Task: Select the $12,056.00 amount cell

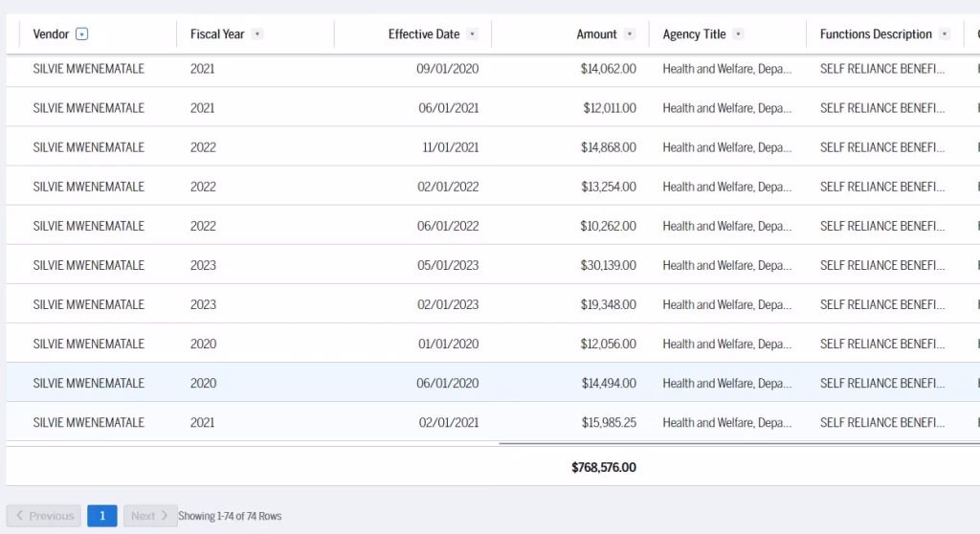Action: pyautogui.click(x=608, y=344)
